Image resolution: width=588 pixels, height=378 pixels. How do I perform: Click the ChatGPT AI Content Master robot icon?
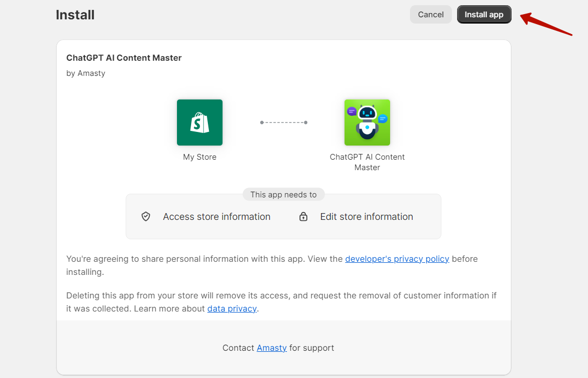367,123
